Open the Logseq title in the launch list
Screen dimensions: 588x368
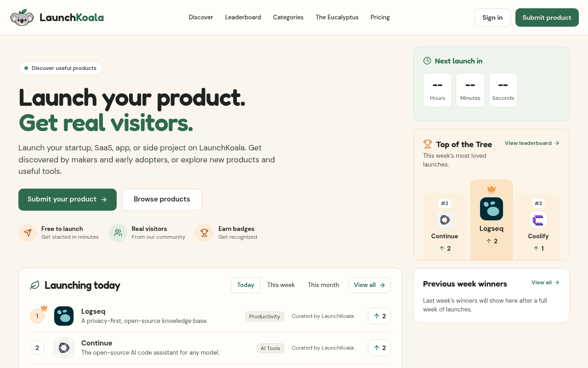click(93, 311)
